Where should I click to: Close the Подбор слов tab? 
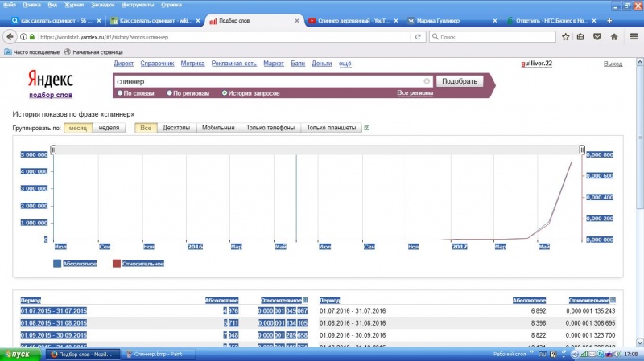pyautogui.click(x=297, y=21)
